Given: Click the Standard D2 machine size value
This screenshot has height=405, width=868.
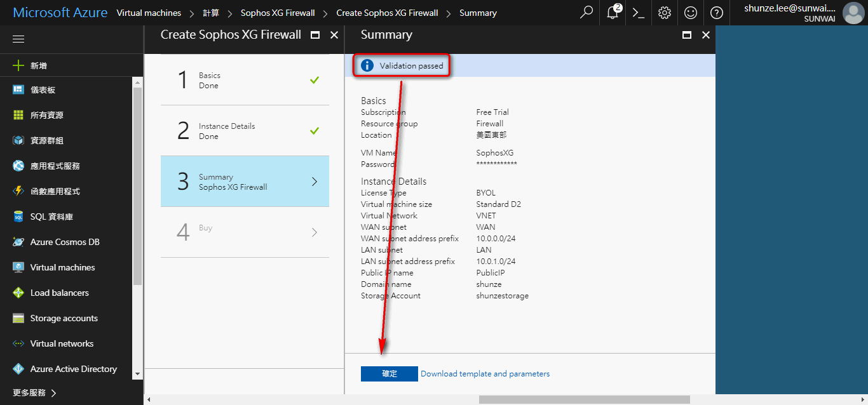Looking at the screenshot, I should pyautogui.click(x=499, y=204).
